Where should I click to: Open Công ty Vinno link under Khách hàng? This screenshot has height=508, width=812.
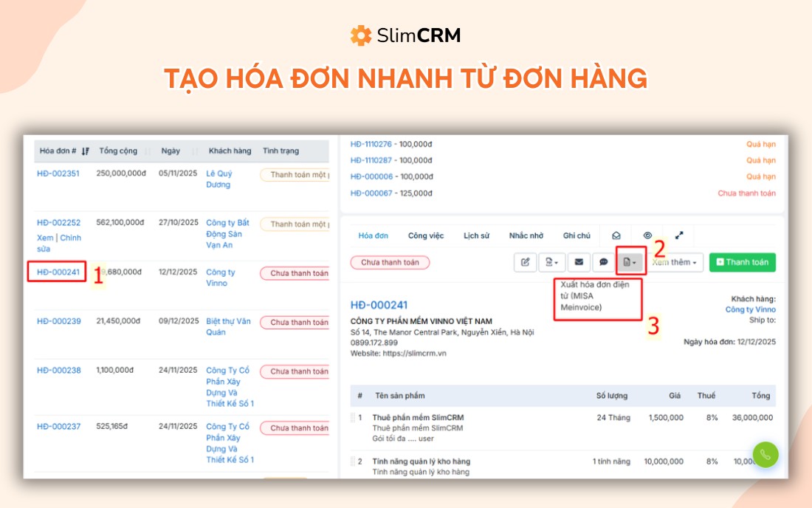[751, 309]
